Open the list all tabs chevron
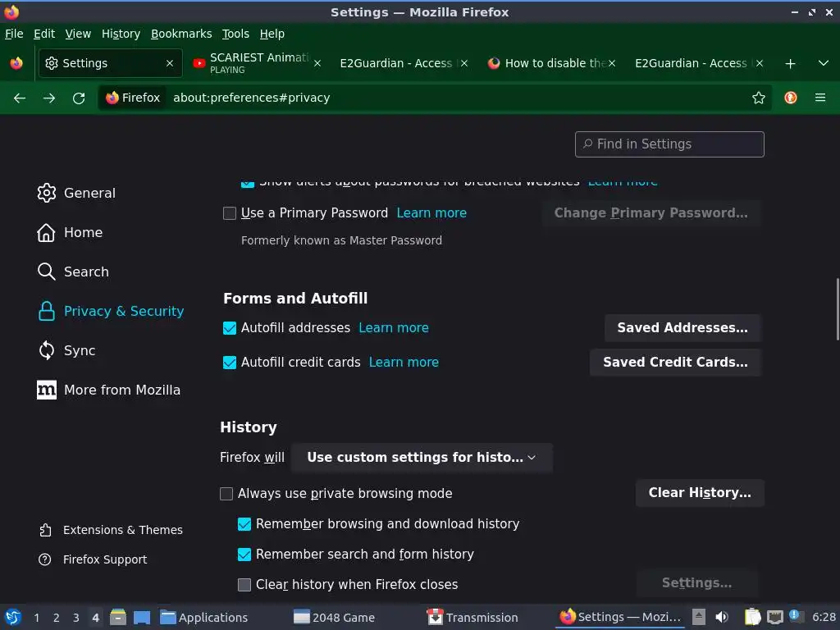This screenshot has width=840, height=630. coord(823,63)
